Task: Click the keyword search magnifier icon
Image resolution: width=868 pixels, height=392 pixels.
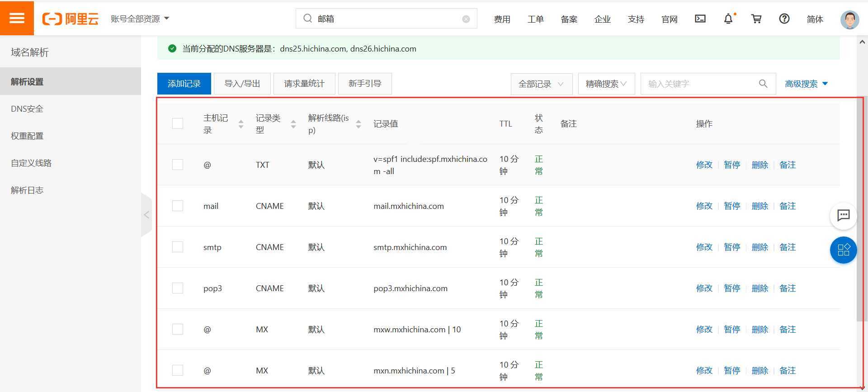Action: [x=763, y=84]
